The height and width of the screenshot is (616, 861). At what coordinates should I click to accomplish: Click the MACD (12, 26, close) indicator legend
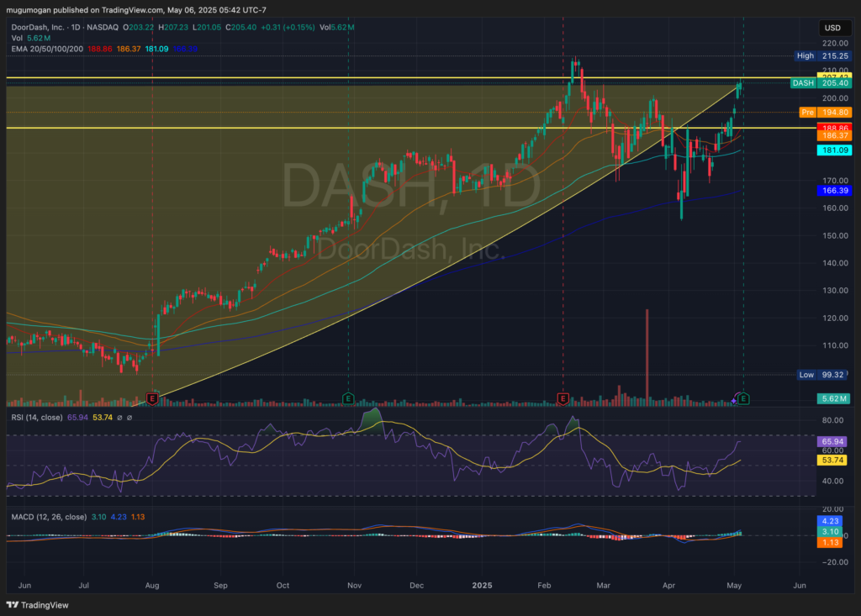[49, 517]
